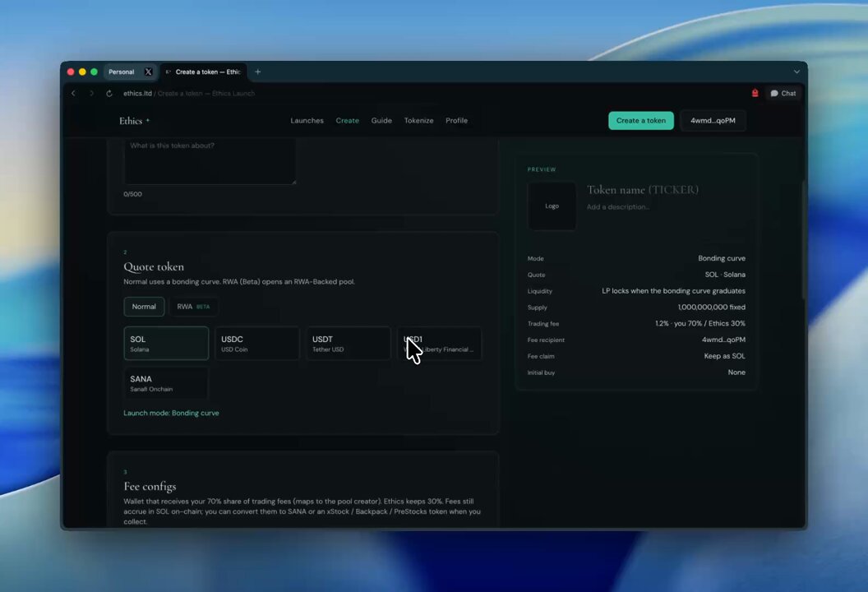868x592 pixels.
Task: Go to the Create nav link
Action: click(347, 120)
